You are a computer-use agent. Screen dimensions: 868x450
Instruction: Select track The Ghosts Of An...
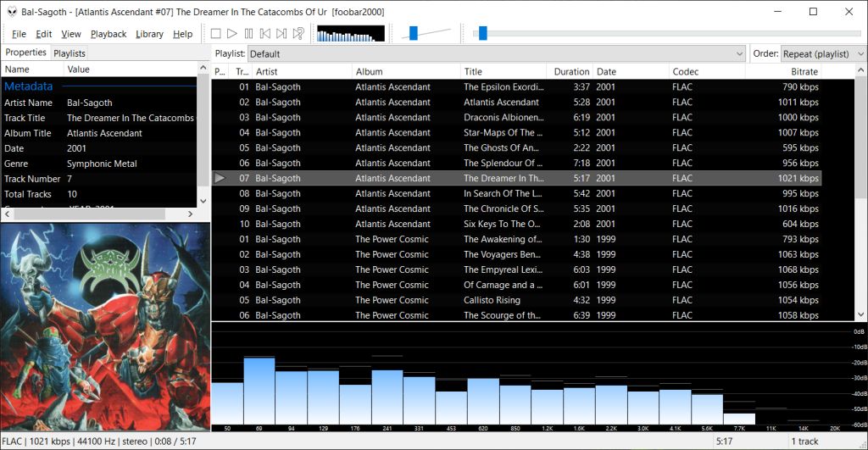516,147
